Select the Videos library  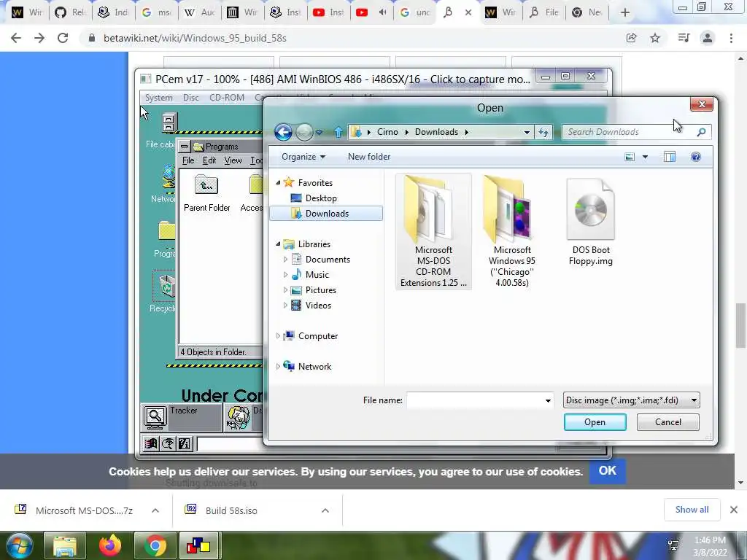click(318, 306)
